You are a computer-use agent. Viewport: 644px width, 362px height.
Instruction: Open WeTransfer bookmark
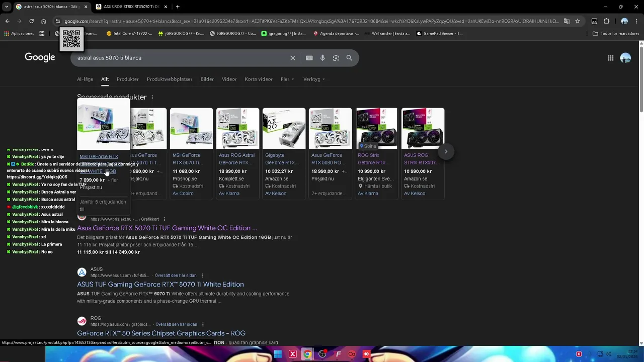pyautogui.click(x=387, y=34)
